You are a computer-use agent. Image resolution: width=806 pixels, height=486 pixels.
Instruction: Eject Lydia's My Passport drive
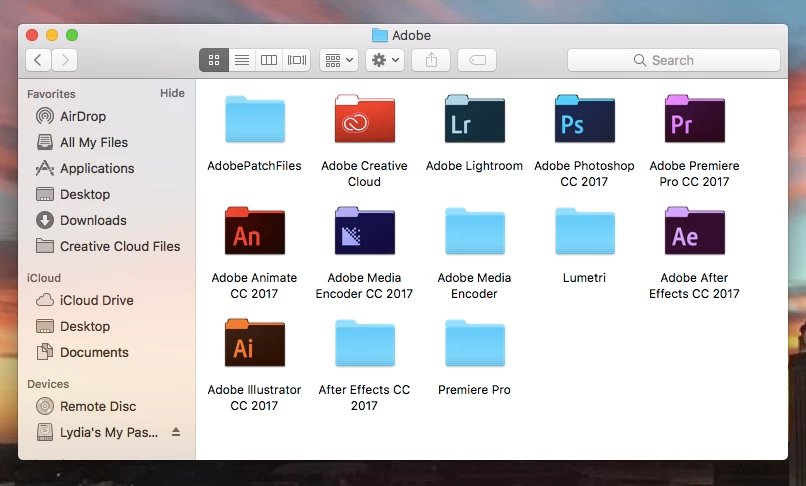pos(176,432)
